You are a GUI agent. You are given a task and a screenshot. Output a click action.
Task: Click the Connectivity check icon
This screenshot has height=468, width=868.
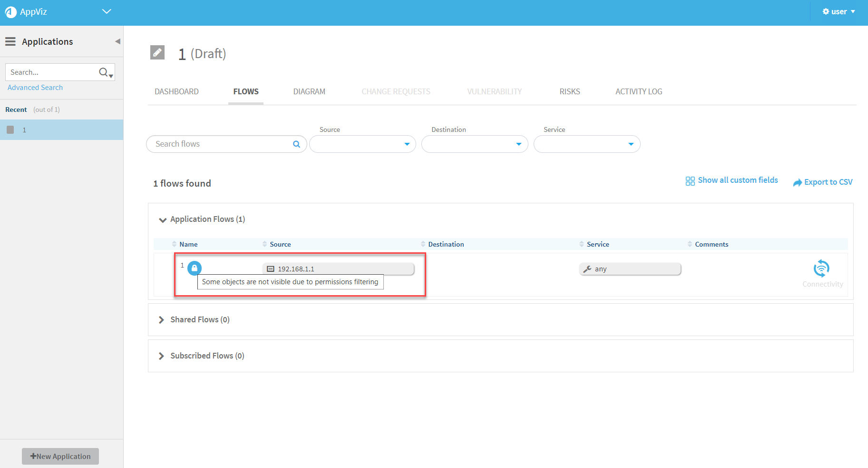point(821,269)
